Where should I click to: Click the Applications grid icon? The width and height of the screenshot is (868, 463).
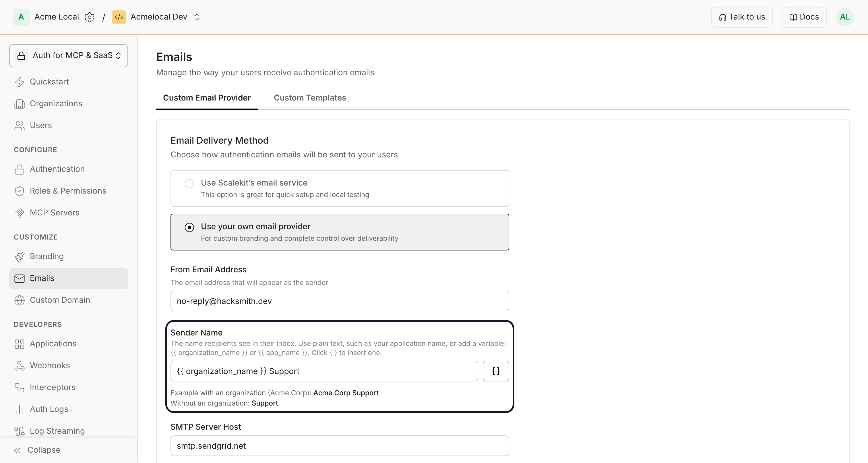coord(20,344)
